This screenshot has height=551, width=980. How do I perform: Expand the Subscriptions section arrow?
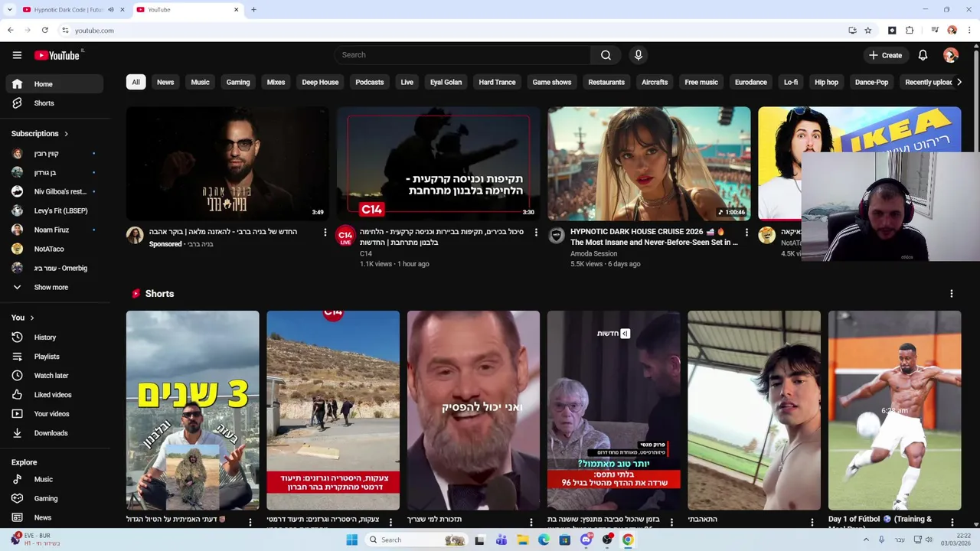point(66,134)
